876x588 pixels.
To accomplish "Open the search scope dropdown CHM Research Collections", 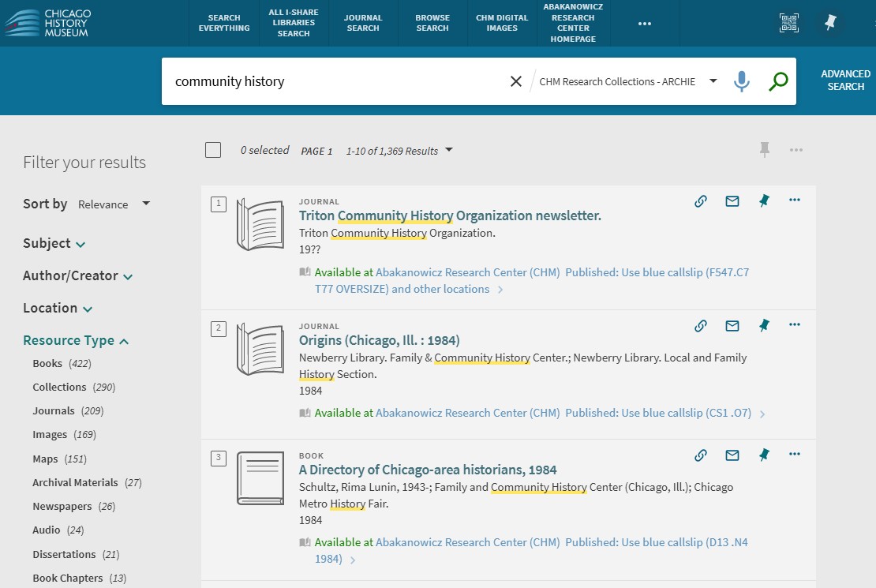I will [x=627, y=81].
